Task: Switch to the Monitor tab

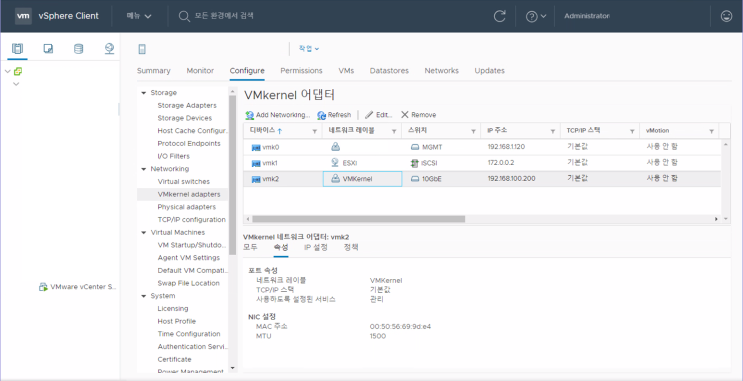Action: coord(200,71)
